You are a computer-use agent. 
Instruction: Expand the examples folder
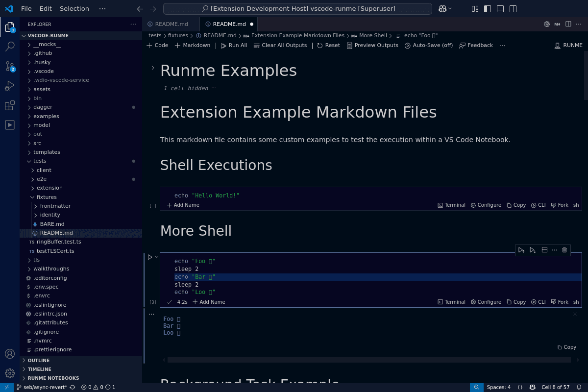click(46, 116)
